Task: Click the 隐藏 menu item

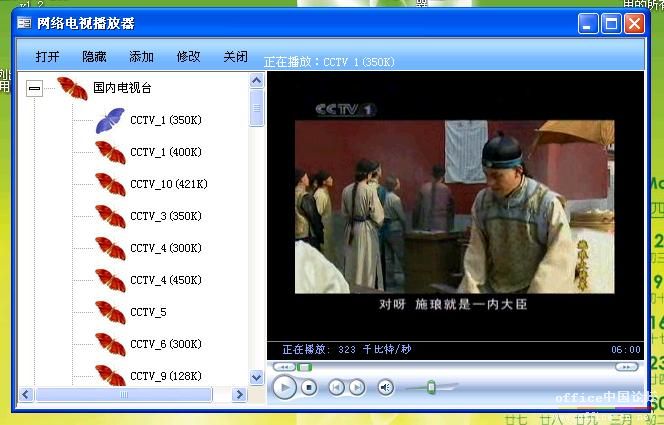Action: pyautogui.click(x=94, y=56)
